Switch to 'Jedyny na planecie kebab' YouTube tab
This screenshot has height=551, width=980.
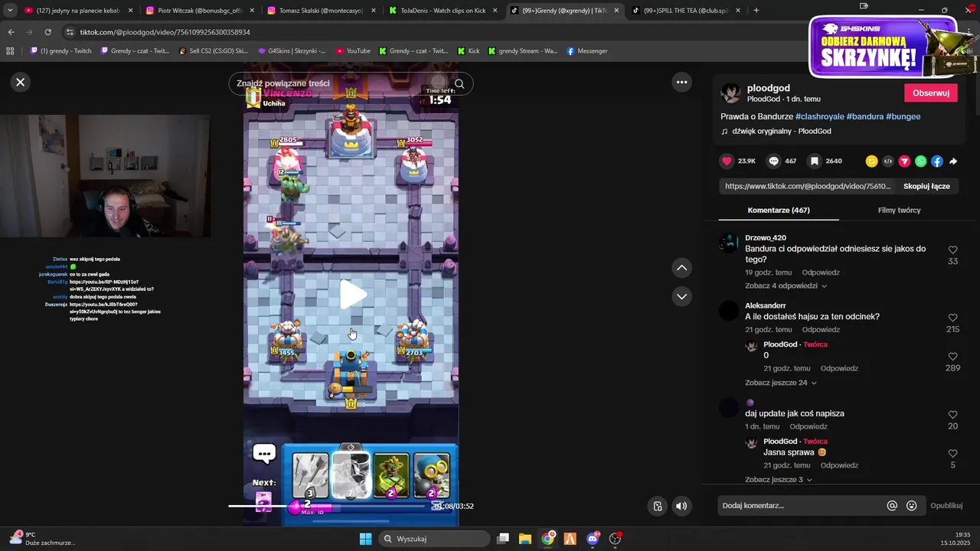click(x=77, y=11)
